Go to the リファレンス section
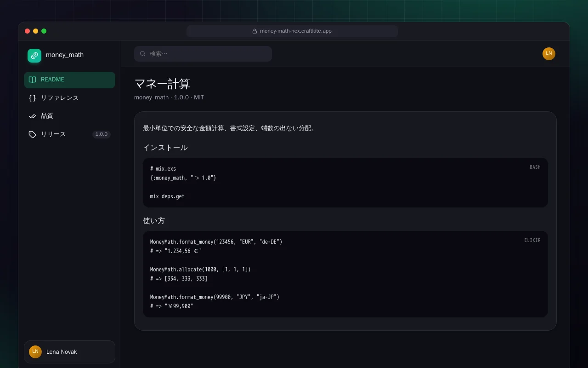The width and height of the screenshot is (588, 368). pos(69,98)
